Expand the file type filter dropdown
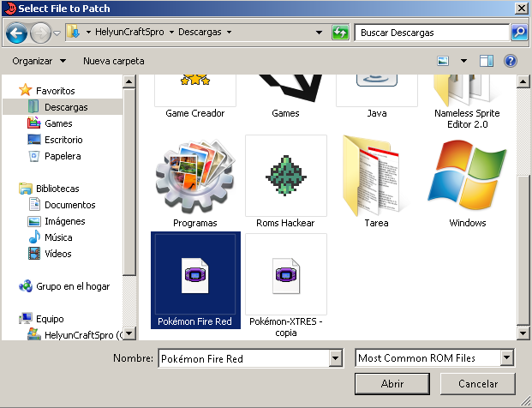Viewport: 532px width, 408px height. coord(507,358)
